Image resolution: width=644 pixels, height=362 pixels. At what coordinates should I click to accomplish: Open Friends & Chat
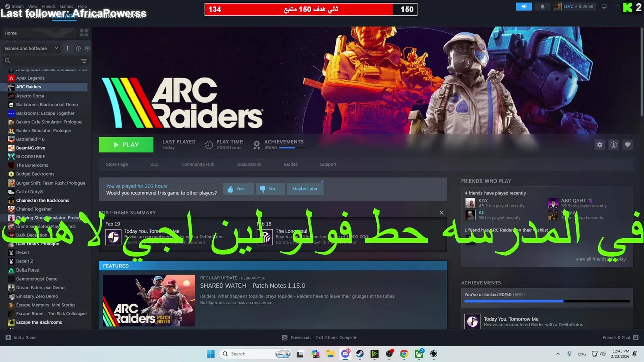[x=620, y=338]
